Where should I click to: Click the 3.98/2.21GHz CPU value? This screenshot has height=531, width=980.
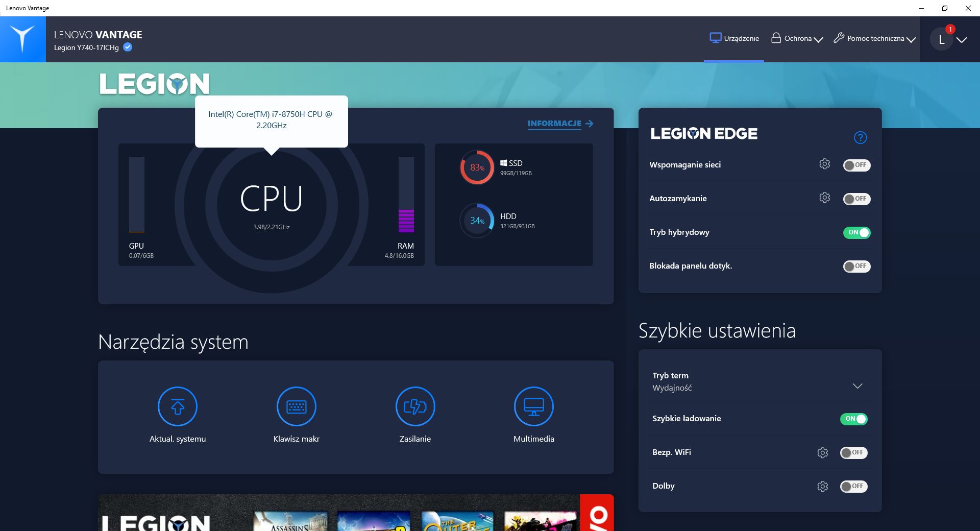click(x=272, y=227)
